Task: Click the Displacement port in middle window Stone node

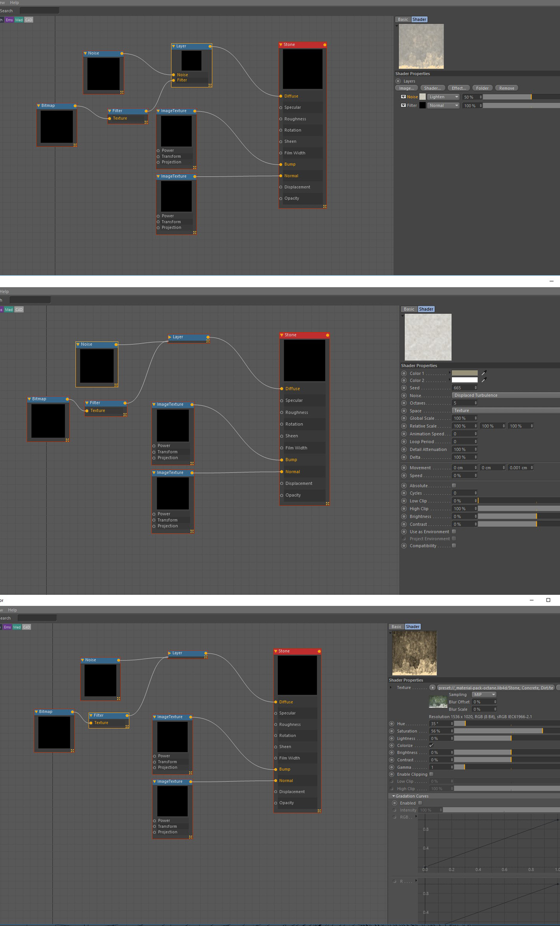Action: pyautogui.click(x=282, y=484)
